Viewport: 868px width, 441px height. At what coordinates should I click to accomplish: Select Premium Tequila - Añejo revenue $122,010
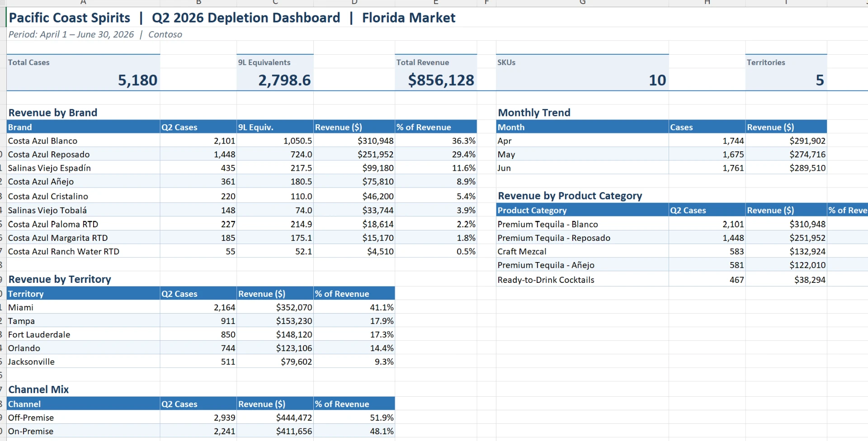(786, 265)
